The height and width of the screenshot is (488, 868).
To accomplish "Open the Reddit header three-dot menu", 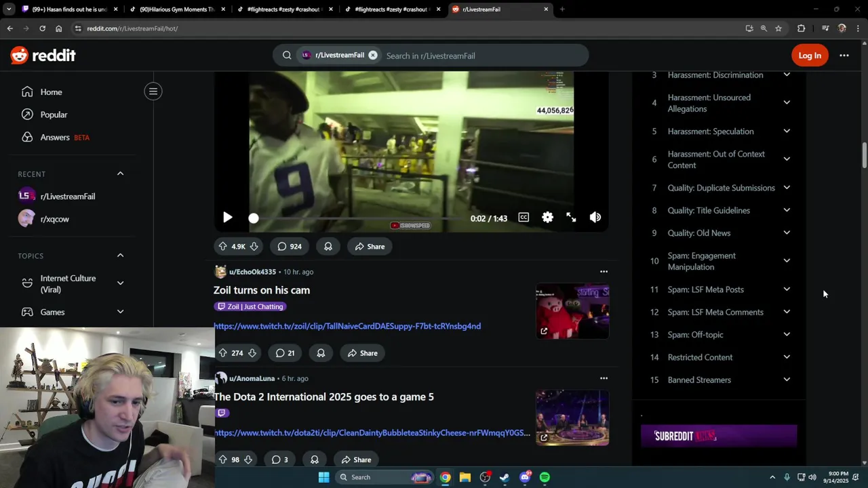I will coord(844,56).
